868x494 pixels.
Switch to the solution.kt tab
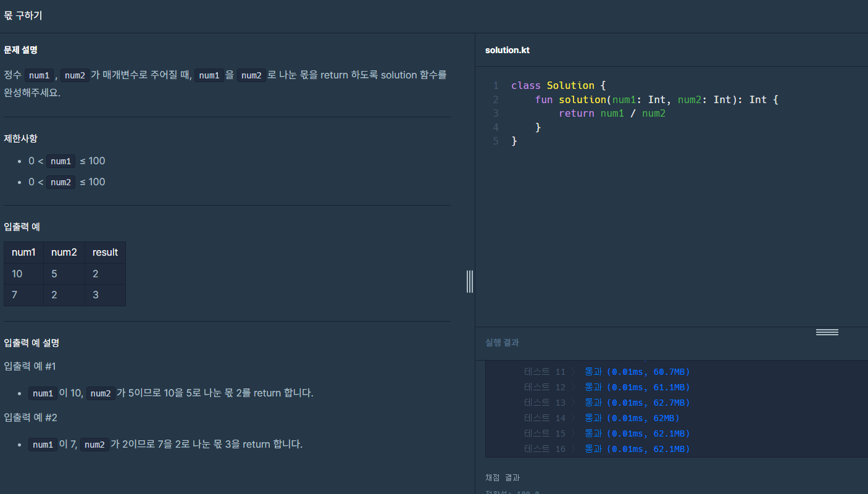click(x=507, y=50)
